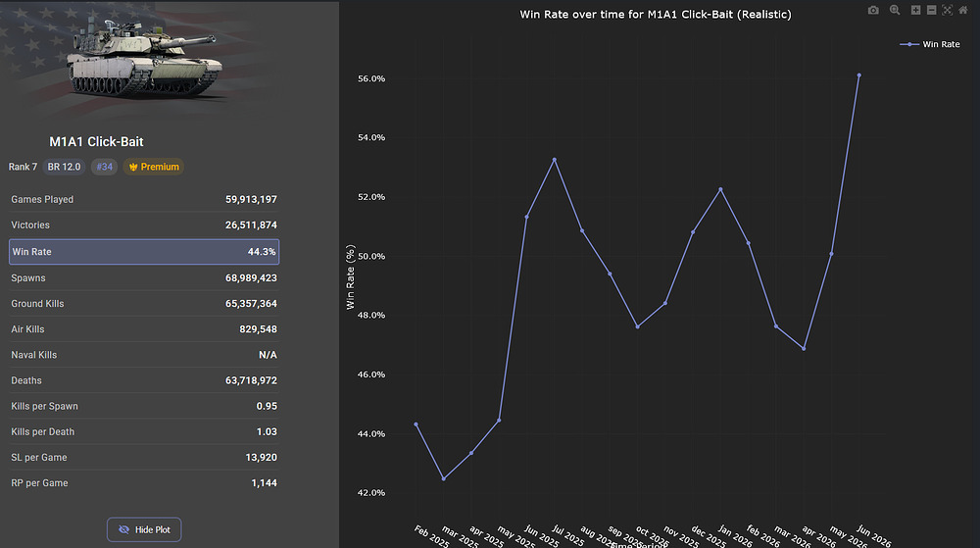Viewport: 980px width, 548px height.
Task: Click the Mar 2025 lowest data point
Action: coord(444,479)
